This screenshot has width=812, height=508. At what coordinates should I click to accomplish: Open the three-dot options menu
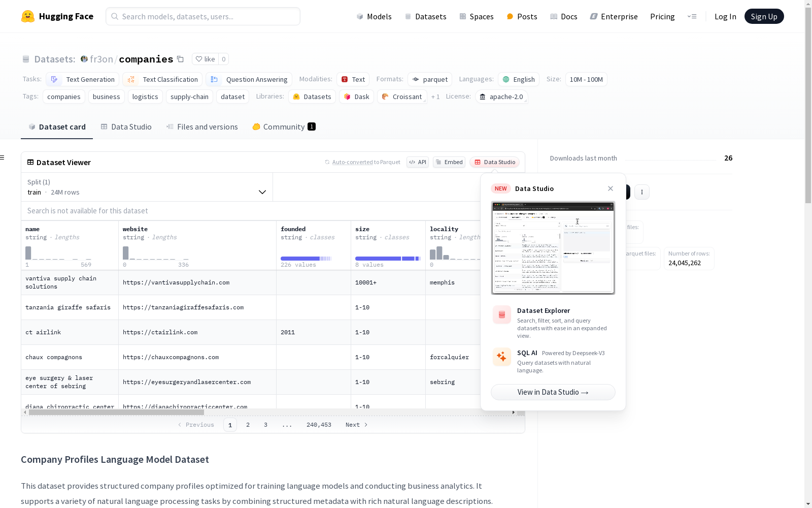pos(642,192)
